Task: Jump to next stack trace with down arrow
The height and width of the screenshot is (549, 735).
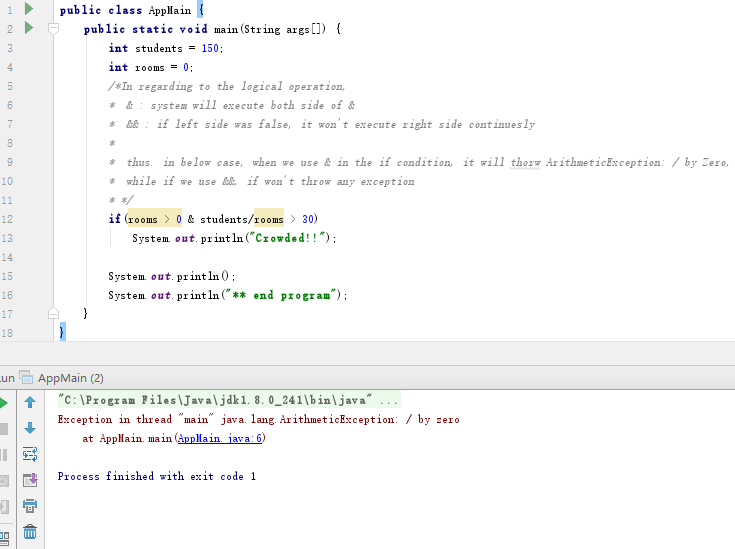Action: pos(30,428)
